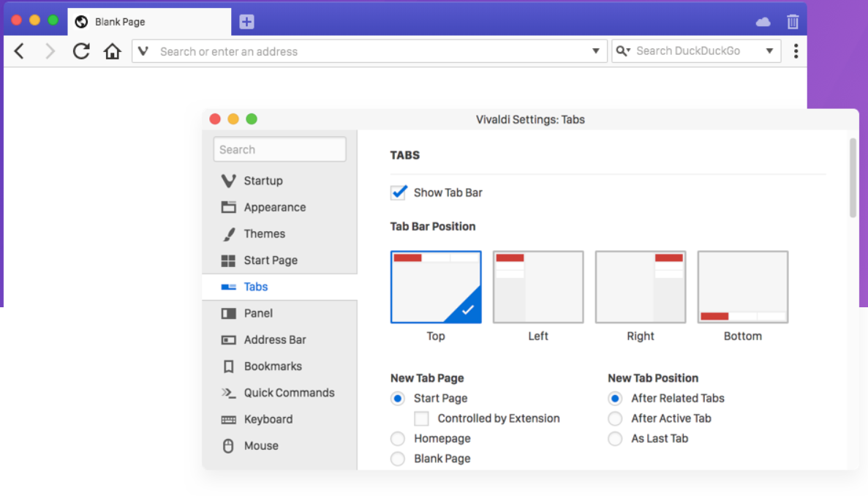Image resolution: width=868 pixels, height=496 pixels.
Task: Switch to Themes settings section
Action: (279, 234)
